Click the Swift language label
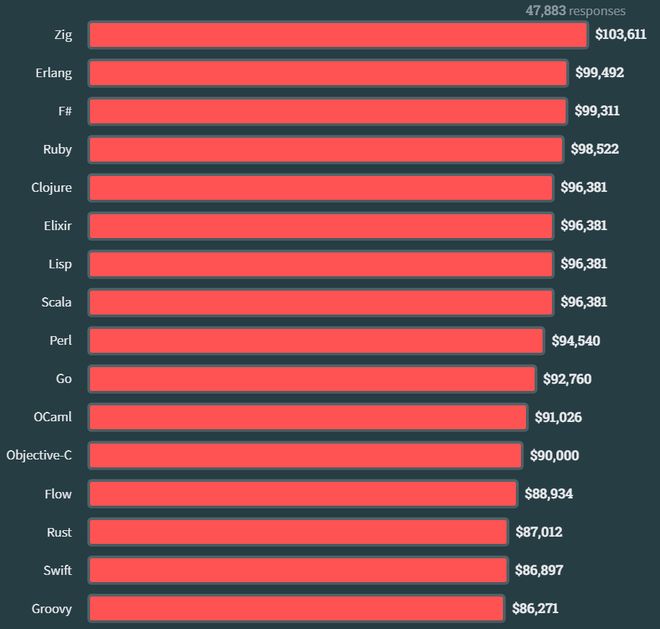This screenshot has height=629, width=660. 58,570
